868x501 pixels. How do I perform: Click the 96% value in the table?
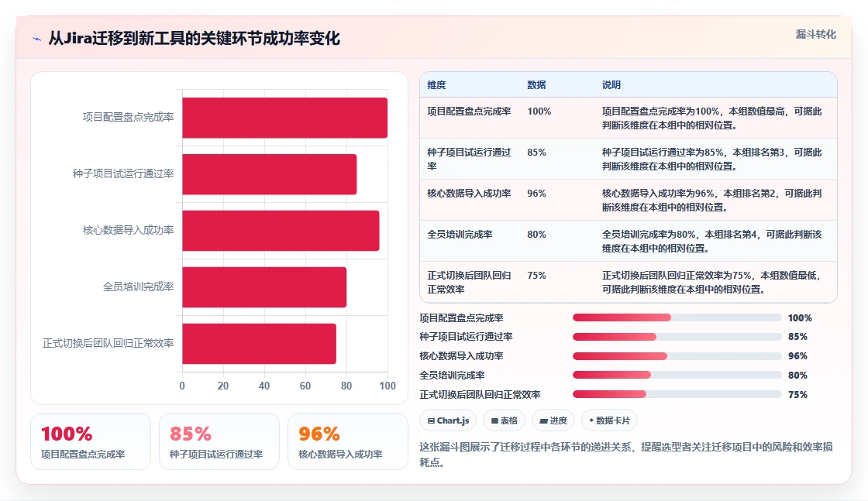pos(536,193)
